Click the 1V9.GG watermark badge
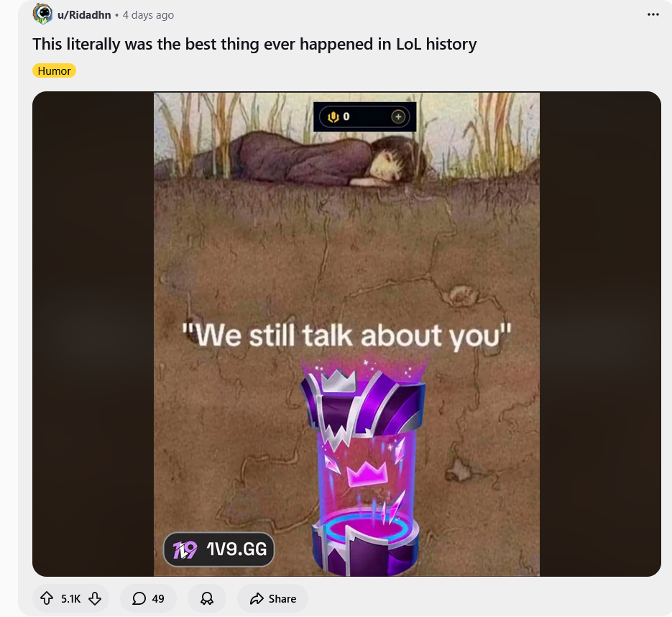This screenshot has height=617, width=672. [219, 549]
